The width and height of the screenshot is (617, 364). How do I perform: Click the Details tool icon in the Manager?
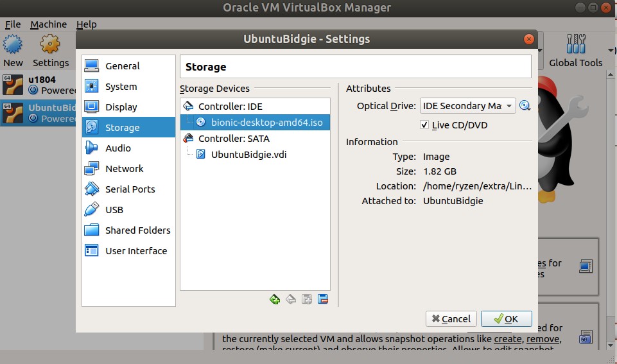coord(586,266)
